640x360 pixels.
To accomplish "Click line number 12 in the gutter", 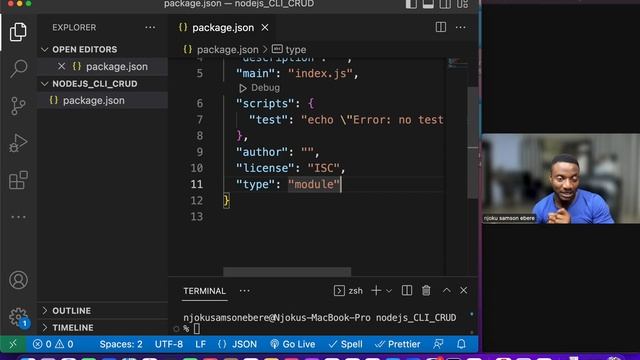I will pos(197,200).
